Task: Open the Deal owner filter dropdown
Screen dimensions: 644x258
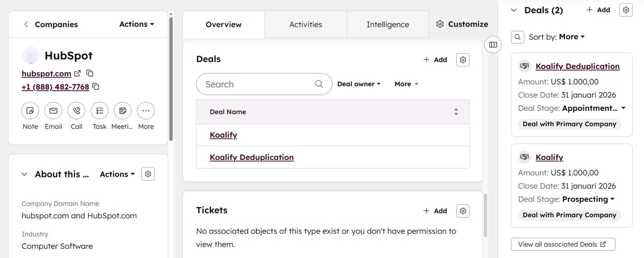Action: click(358, 84)
